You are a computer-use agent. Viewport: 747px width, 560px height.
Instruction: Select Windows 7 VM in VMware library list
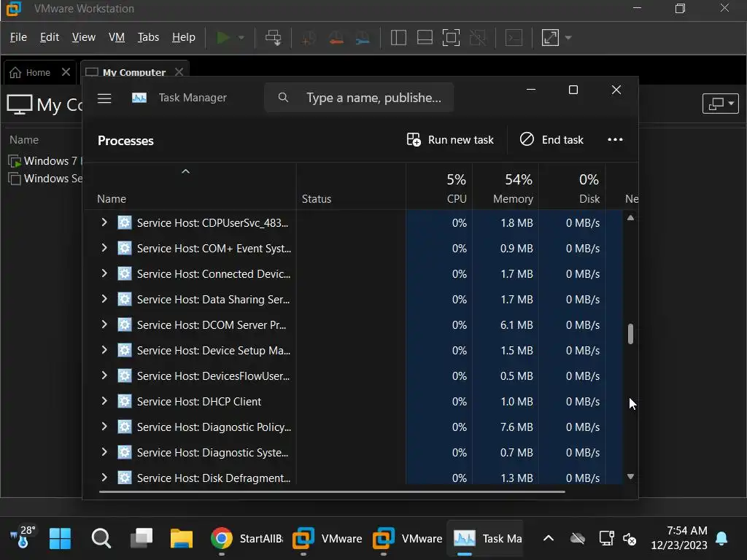click(x=46, y=161)
